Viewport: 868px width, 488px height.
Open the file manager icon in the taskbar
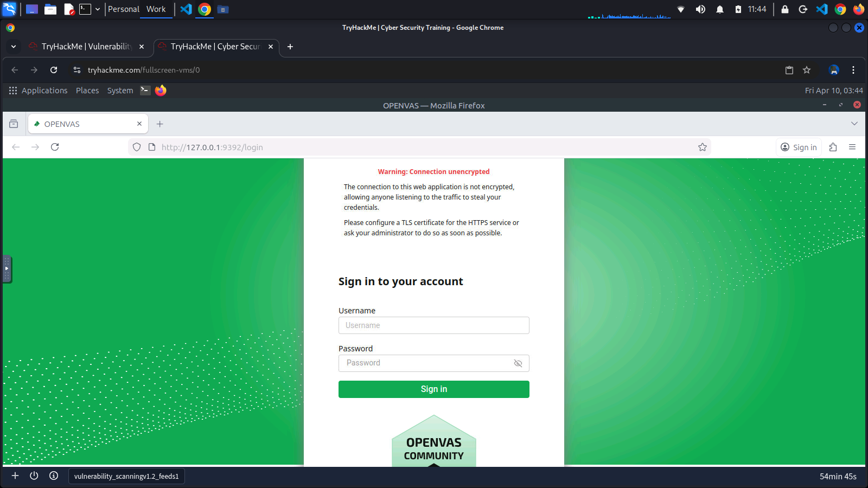point(50,9)
